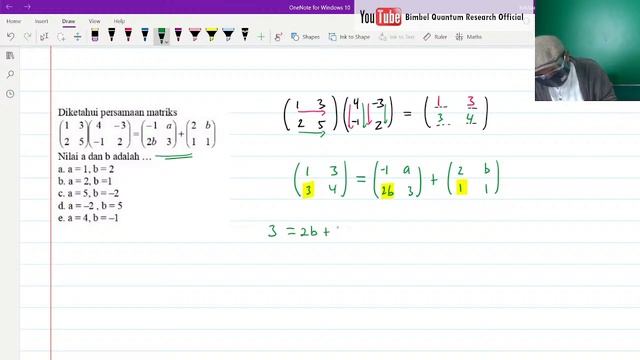Open the Math assistant
Viewport: 640px width, 360px height.
[x=469, y=37]
